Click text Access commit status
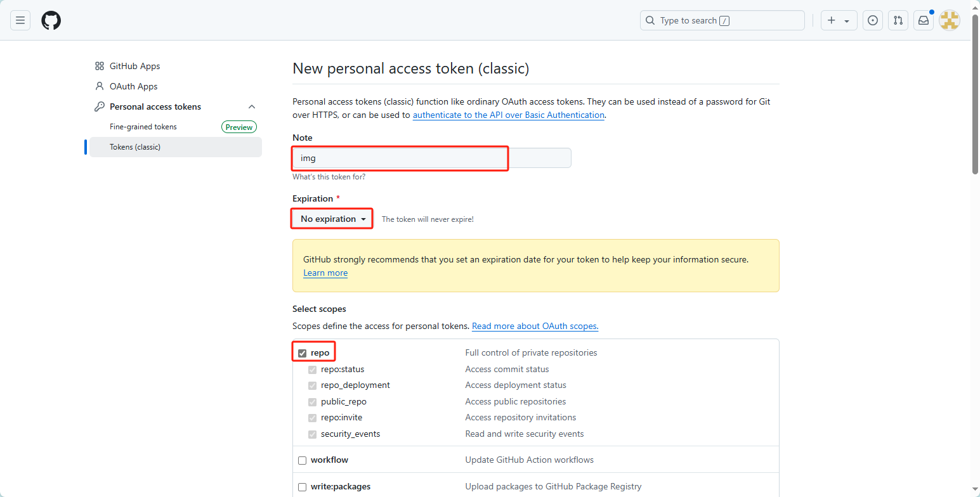This screenshot has height=497, width=980. click(x=507, y=369)
